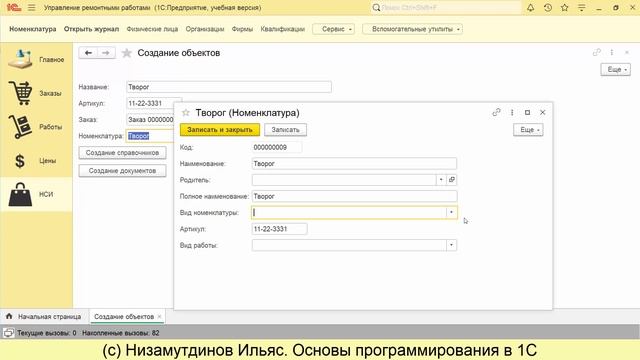
Task: Copy link icon of Создание объектов form
Action: 596,52
